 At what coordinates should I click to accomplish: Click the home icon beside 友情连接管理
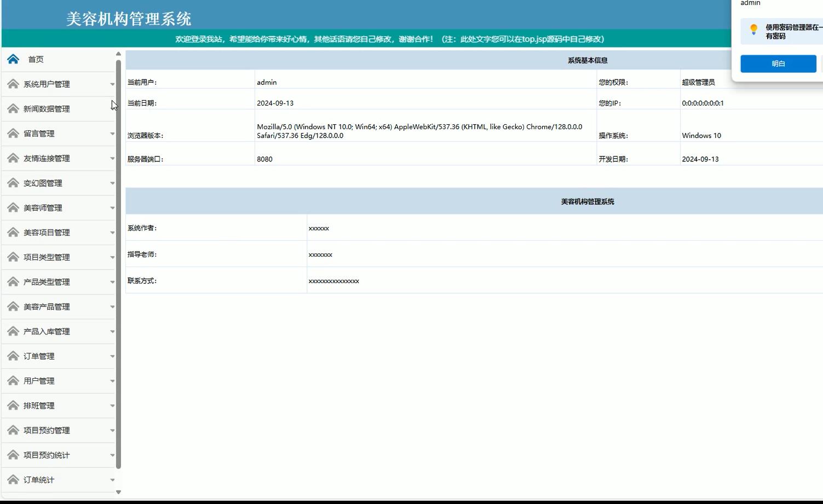(13, 158)
